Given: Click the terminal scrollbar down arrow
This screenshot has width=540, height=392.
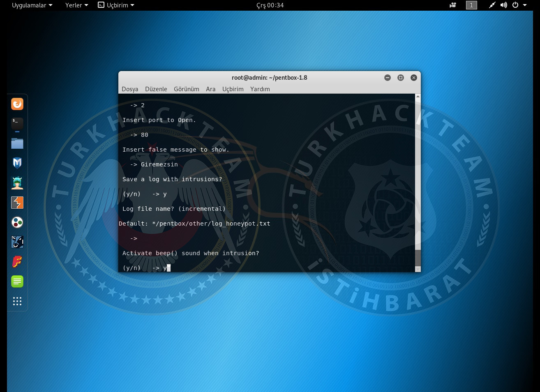Looking at the screenshot, I should point(418,269).
